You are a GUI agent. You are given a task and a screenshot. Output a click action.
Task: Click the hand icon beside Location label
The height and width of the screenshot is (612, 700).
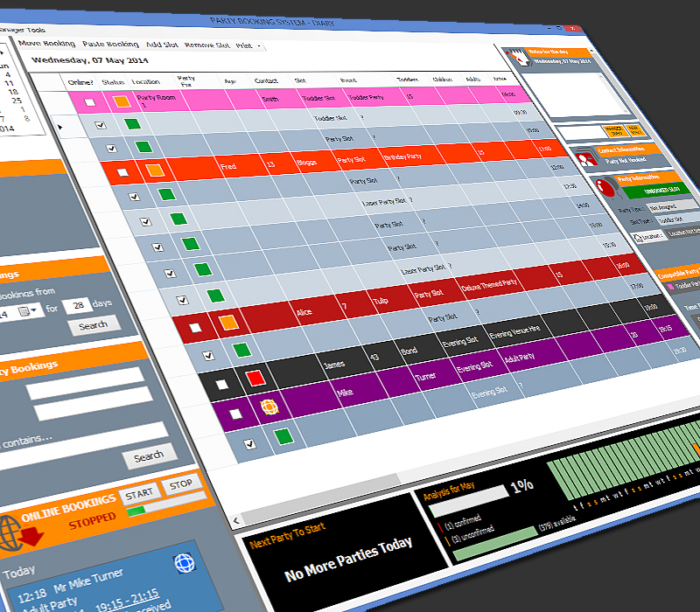(x=638, y=239)
